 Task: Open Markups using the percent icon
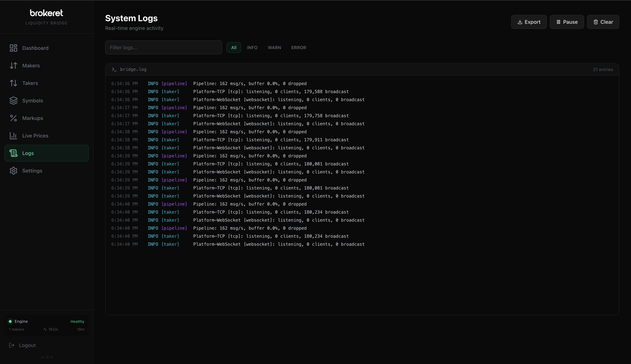[x=14, y=118]
